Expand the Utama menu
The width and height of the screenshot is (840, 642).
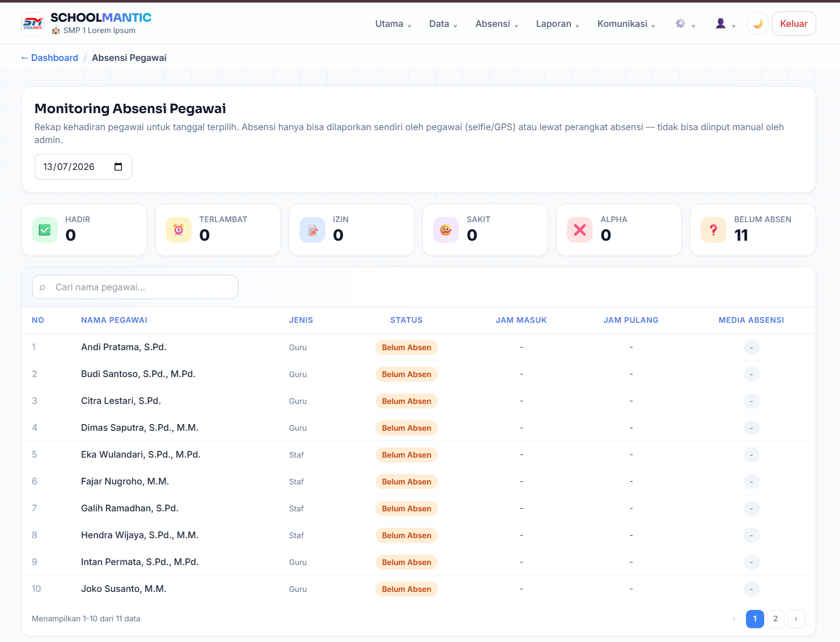click(393, 24)
